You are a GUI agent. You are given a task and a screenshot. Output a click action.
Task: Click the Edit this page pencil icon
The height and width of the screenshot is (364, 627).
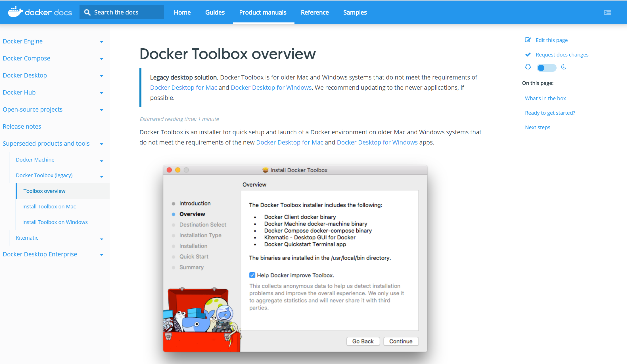tap(528, 40)
